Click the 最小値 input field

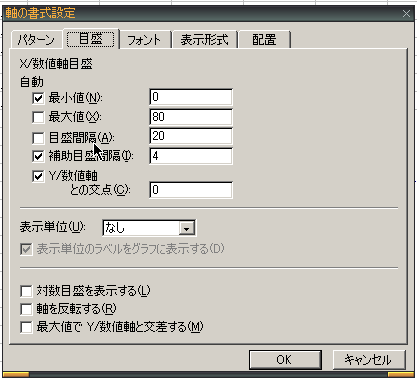pyautogui.click(x=191, y=97)
